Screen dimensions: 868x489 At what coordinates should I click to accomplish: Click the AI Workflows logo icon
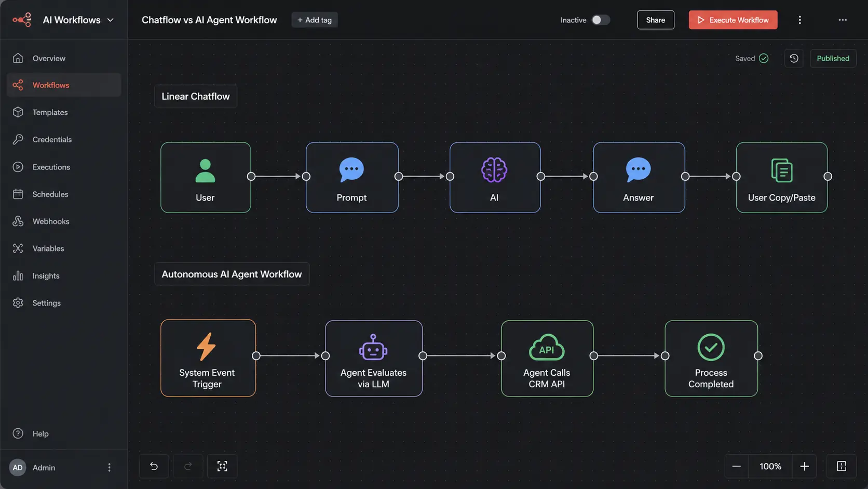22,20
